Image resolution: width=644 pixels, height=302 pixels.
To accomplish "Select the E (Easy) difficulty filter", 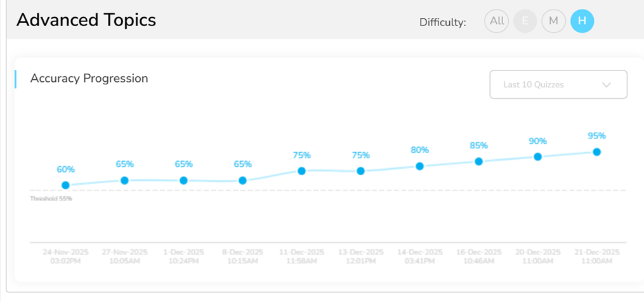I will [525, 22].
